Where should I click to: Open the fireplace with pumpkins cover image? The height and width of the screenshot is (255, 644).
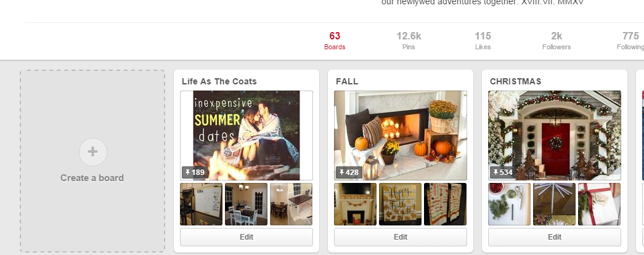(x=401, y=136)
